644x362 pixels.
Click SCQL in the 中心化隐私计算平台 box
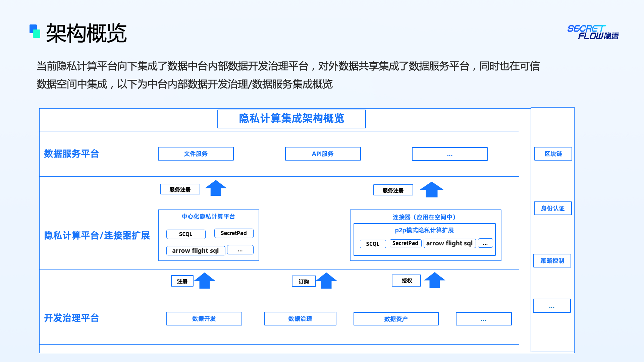186,234
